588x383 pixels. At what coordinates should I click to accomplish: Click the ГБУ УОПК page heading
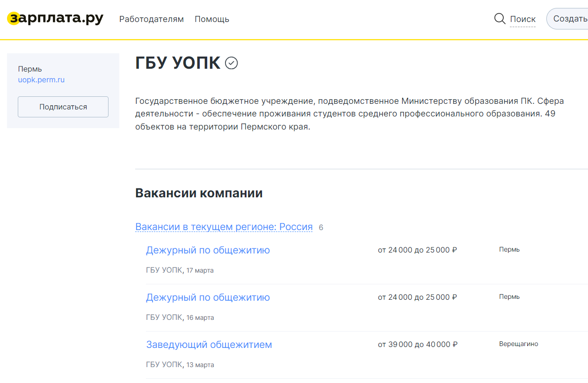click(178, 63)
